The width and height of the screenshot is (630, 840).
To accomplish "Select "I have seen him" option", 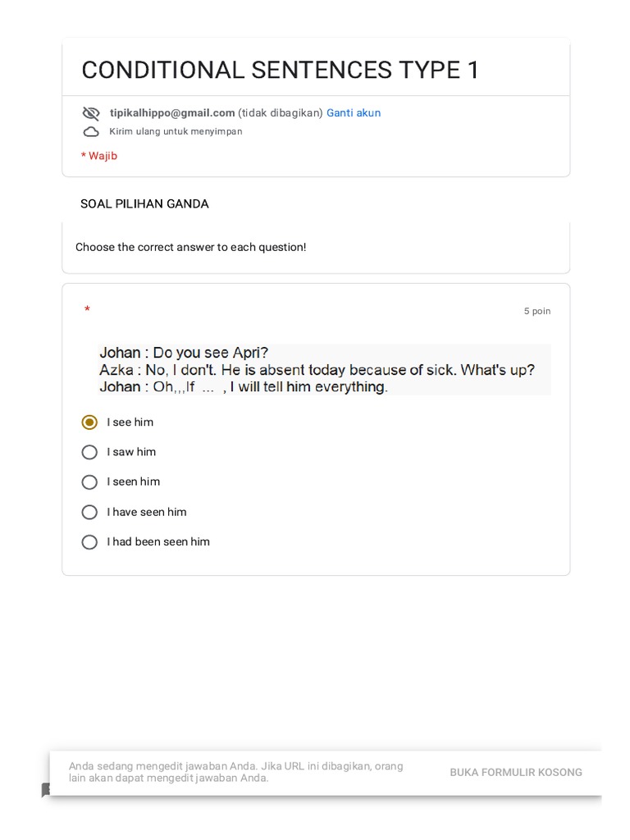I will click(89, 512).
